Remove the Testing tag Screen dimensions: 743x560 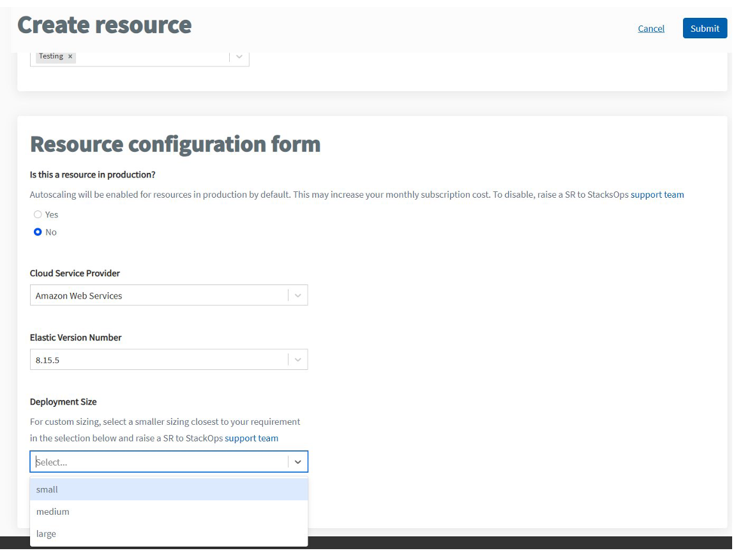[x=70, y=56]
